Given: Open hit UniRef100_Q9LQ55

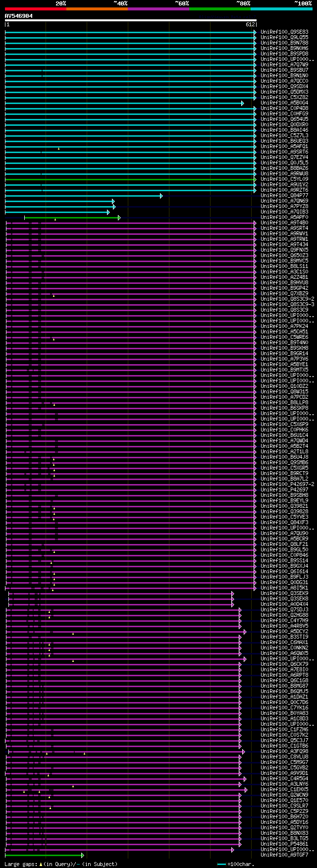Looking at the screenshot, I should (x=284, y=37).
